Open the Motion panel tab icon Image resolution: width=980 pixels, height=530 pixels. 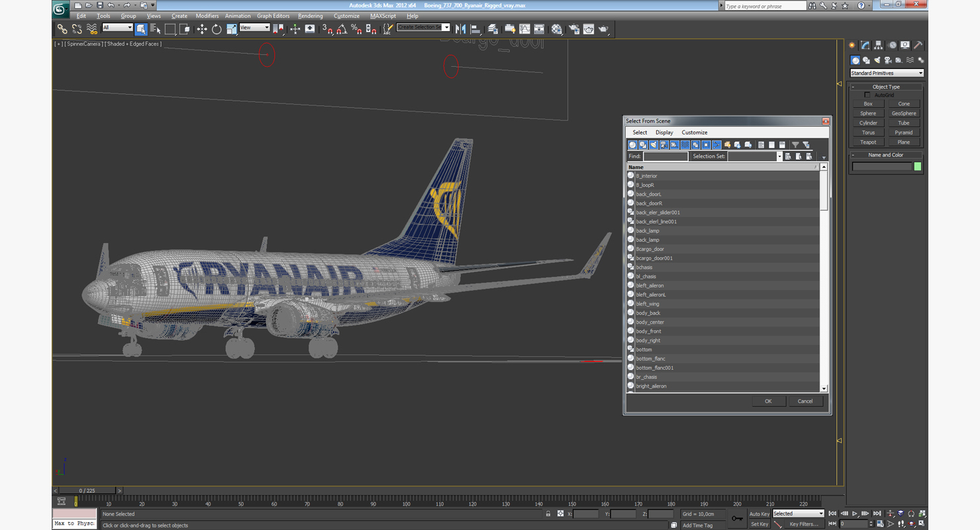[x=893, y=46]
